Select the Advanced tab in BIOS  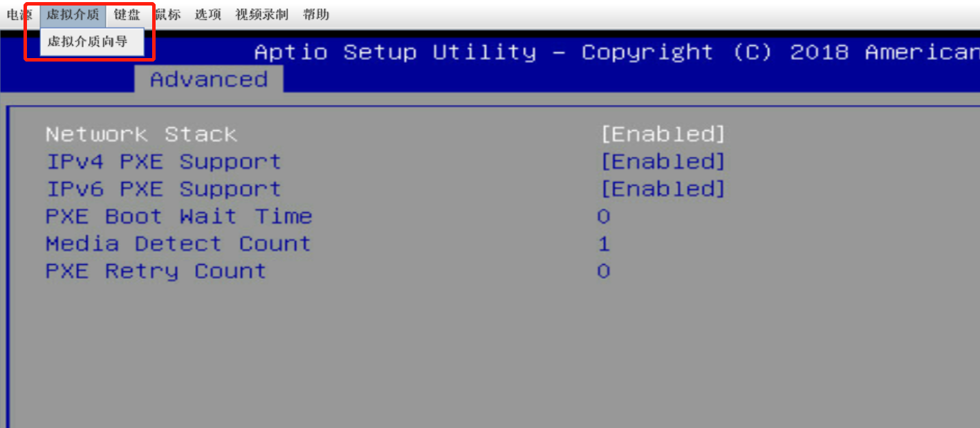209,80
